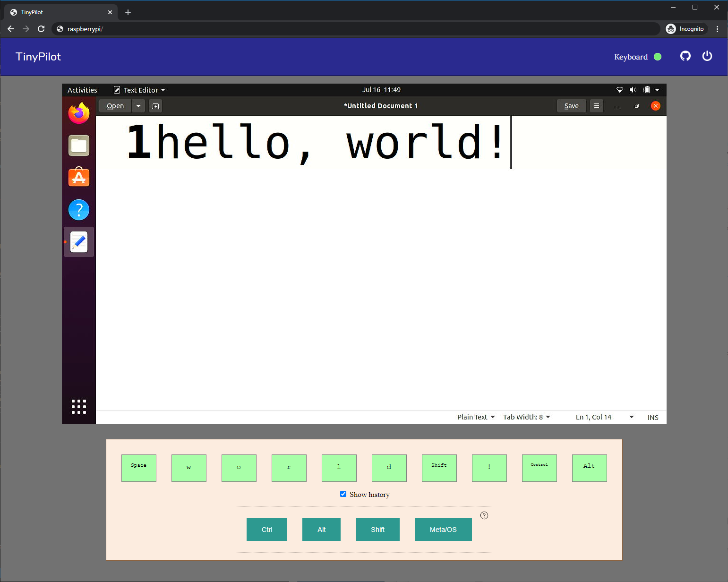Click the Show history label text
Screen dimensions: 728x582
(369, 495)
